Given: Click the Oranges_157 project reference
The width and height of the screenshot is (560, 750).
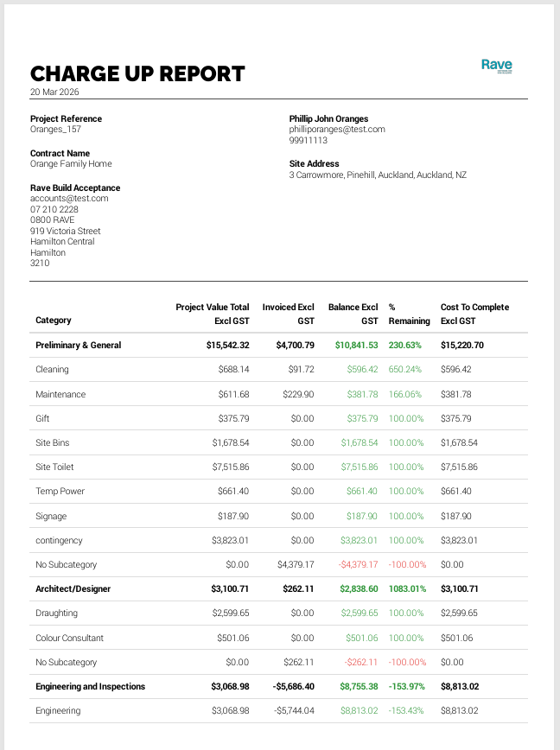Looking at the screenshot, I should (x=55, y=130).
